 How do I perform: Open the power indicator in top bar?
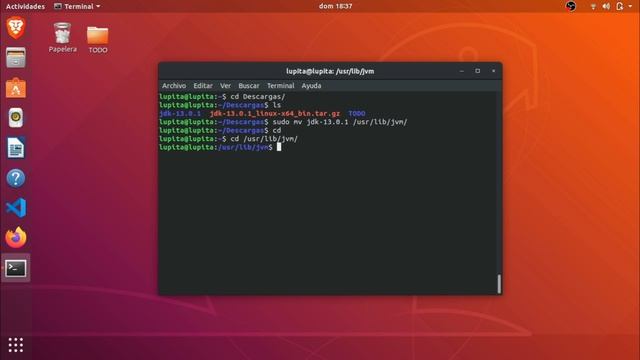click(620, 6)
